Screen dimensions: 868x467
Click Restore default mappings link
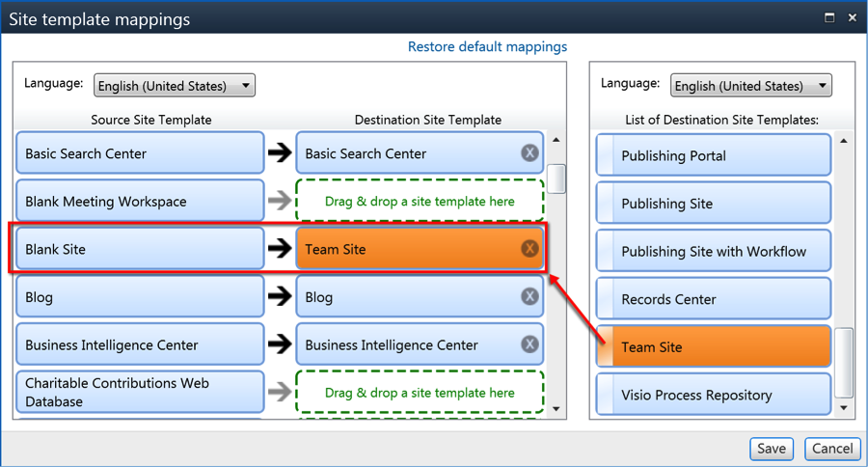488,46
